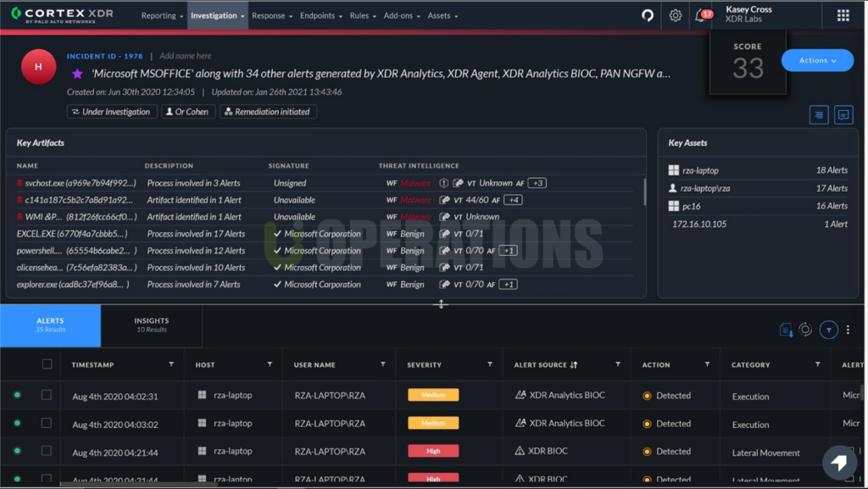Image resolution: width=868 pixels, height=489 pixels.
Task: Open Severity column filter
Action: tap(489, 364)
